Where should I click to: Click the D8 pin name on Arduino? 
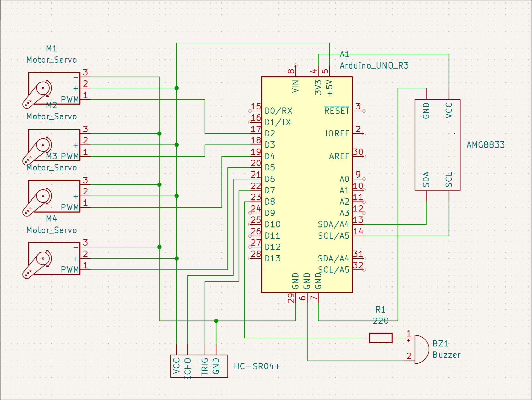click(270, 202)
